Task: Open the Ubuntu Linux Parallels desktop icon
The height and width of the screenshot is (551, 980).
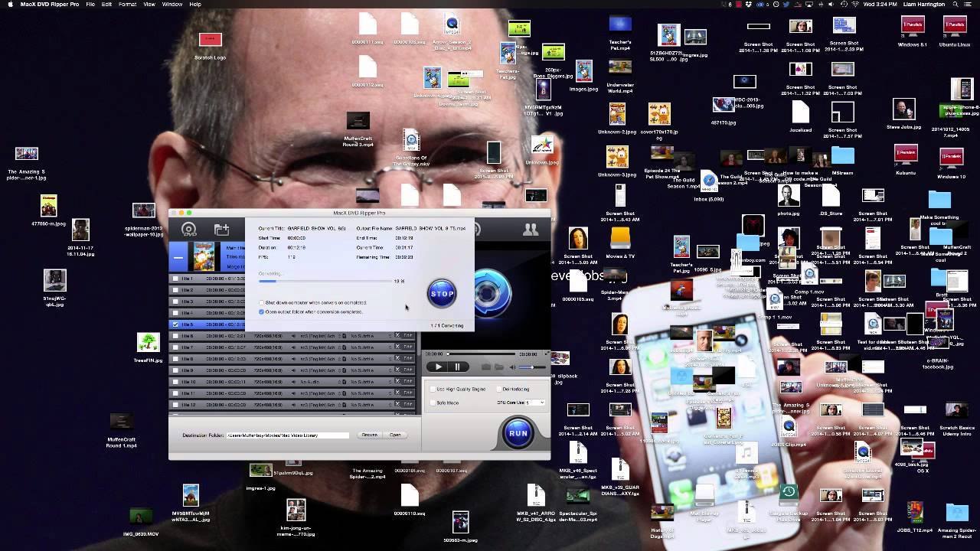Action: tap(954, 25)
